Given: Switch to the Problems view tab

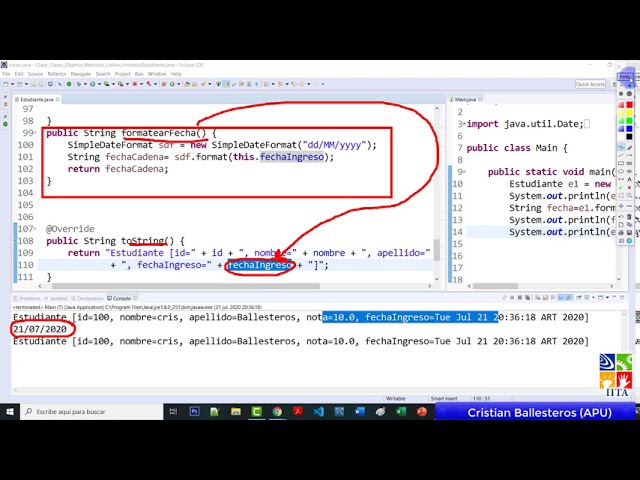Looking at the screenshot, I should 27,298.
